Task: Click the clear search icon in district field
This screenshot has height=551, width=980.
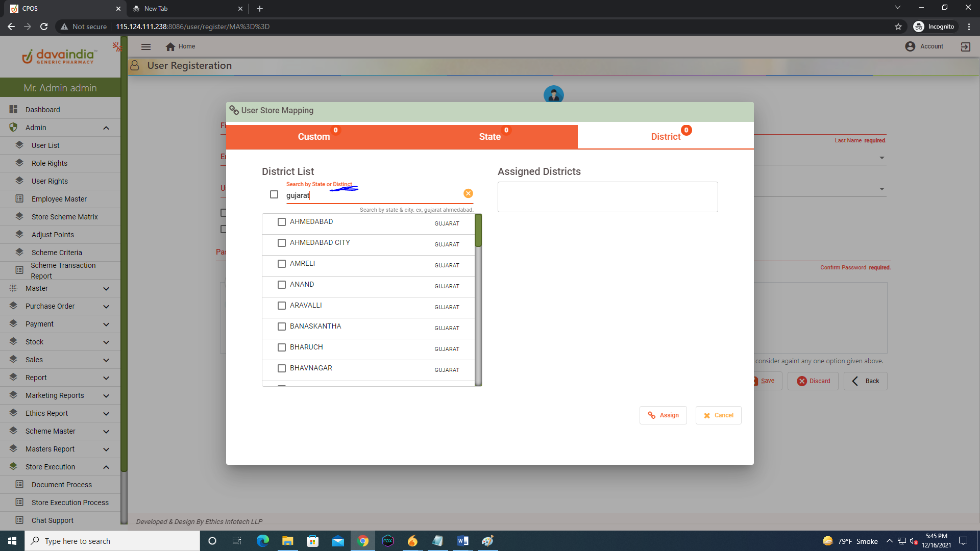Action: click(x=468, y=193)
